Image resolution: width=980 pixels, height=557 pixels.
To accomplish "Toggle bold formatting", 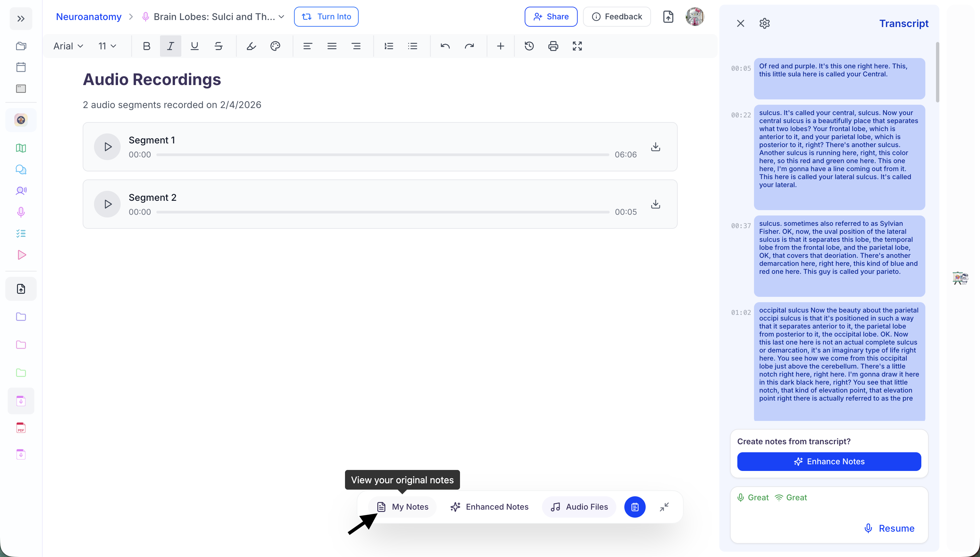I will click(146, 46).
